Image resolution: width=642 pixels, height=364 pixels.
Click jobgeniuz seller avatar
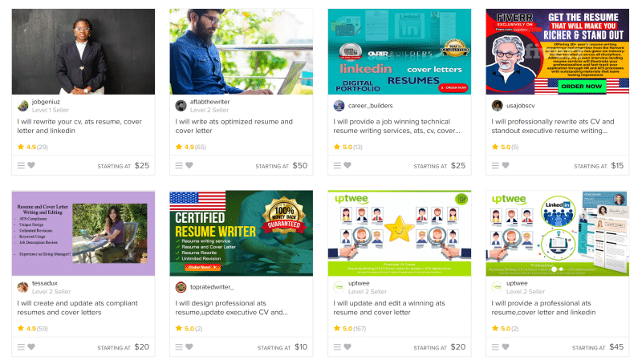coord(23,106)
